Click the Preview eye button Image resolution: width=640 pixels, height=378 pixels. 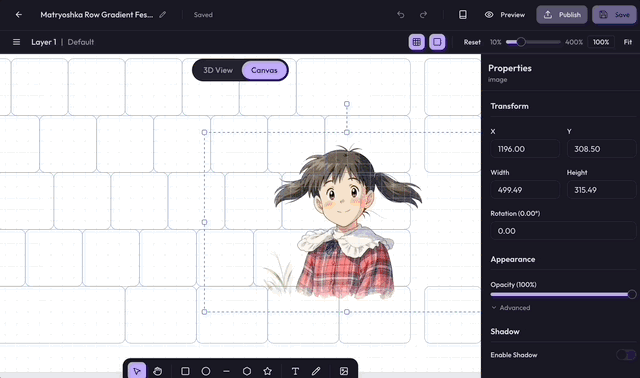click(504, 15)
